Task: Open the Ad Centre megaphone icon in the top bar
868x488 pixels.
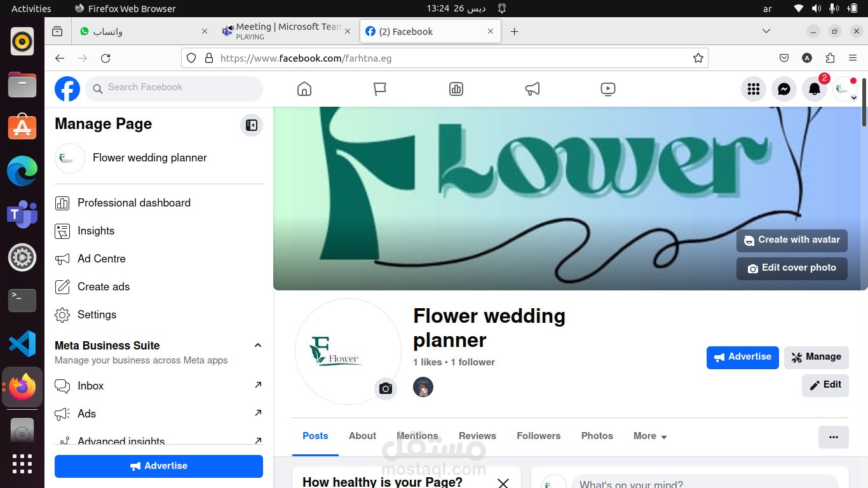Action: 532,89
